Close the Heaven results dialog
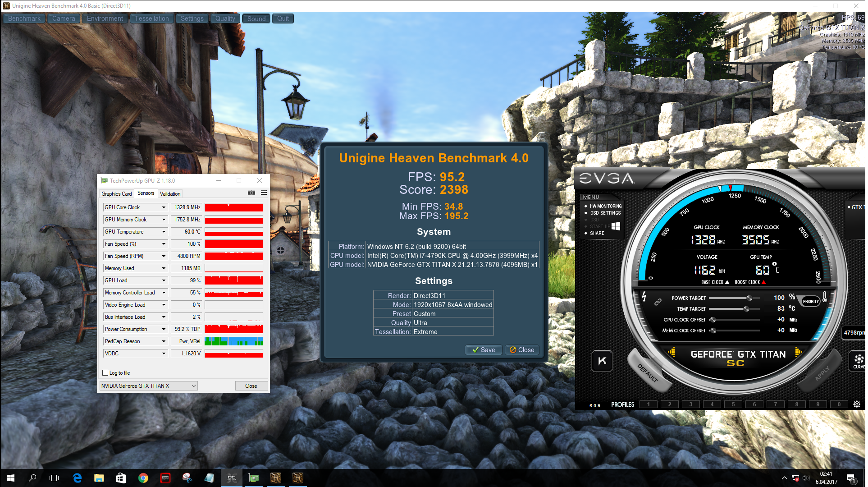The height and width of the screenshot is (487, 868). point(522,350)
